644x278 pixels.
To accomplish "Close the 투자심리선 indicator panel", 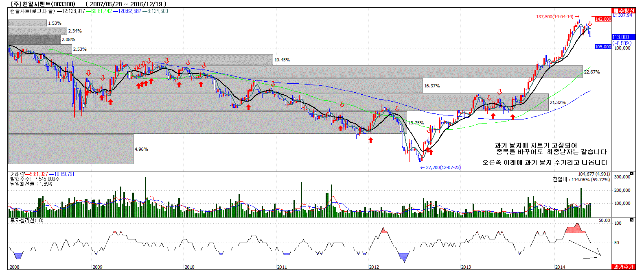I will click(x=632, y=220).
